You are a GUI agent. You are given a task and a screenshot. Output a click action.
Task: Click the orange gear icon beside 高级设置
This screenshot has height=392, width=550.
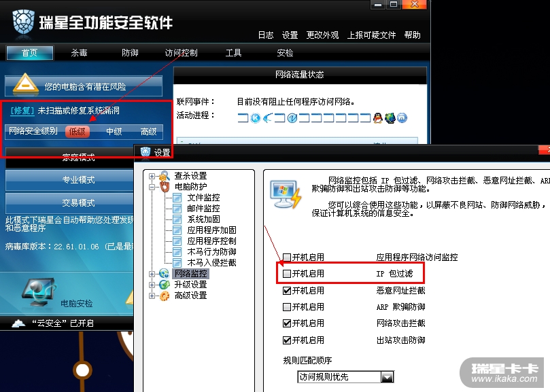(x=164, y=296)
